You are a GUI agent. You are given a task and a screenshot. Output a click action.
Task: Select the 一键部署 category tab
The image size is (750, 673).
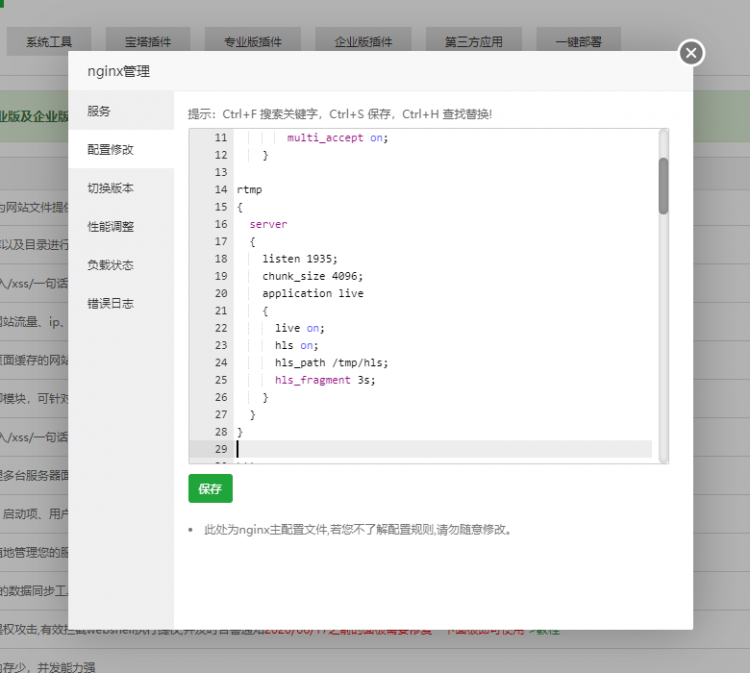pyautogui.click(x=578, y=42)
